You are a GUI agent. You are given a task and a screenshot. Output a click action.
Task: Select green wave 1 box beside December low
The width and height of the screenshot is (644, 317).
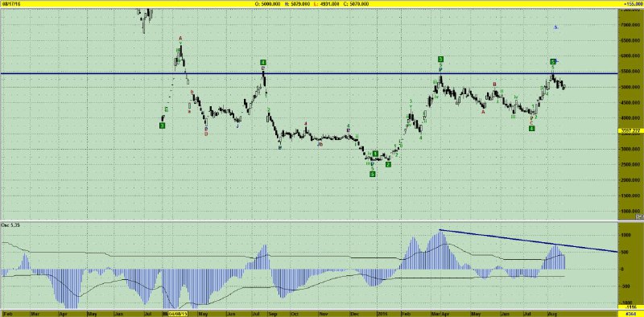375,154
